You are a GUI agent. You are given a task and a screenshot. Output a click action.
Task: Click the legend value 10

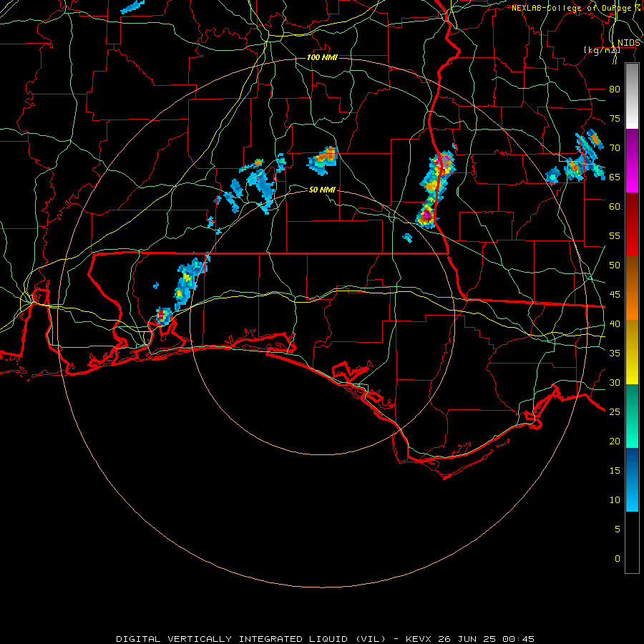point(615,500)
